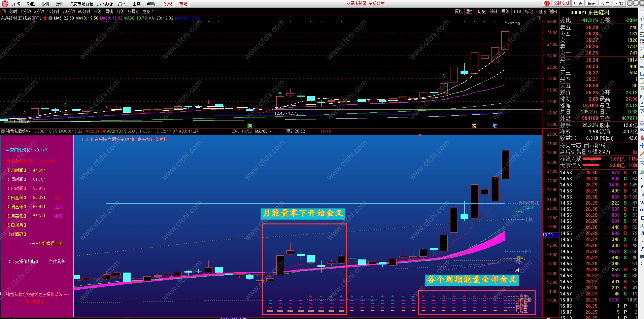
Task: Open the 系统 menu
Action: [x=16, y=4]
